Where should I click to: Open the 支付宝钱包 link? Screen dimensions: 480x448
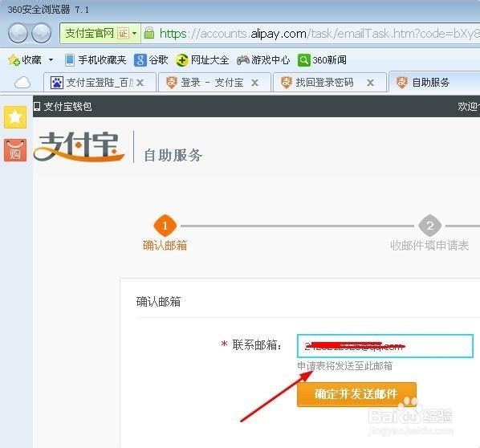63,106
